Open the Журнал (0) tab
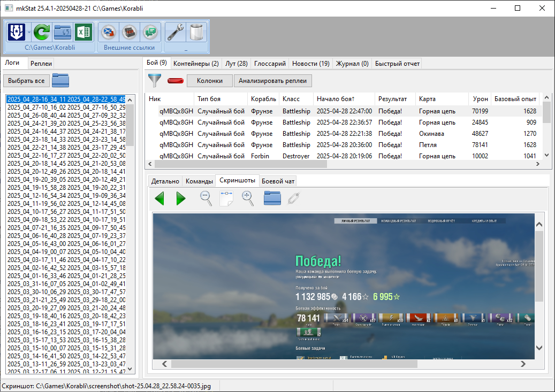This screenshot has width=555, height=392. (x=352, y=63)
